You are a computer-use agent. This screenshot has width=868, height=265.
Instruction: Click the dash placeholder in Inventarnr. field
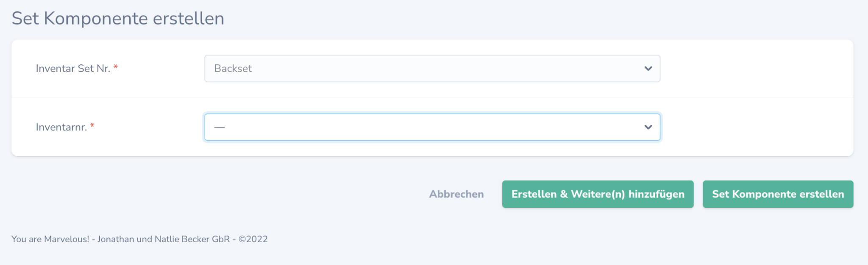point(219,127)
